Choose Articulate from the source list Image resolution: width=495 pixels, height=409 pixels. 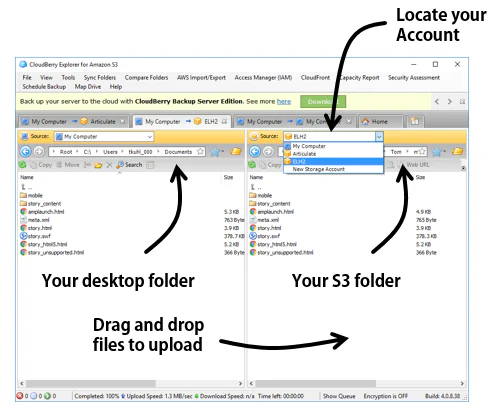coord(333,154)
